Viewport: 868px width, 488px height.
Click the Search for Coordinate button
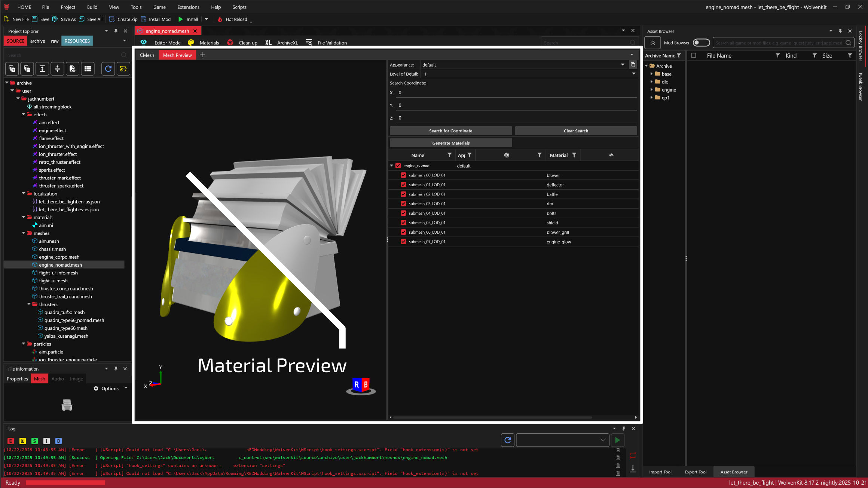[450, 131]
